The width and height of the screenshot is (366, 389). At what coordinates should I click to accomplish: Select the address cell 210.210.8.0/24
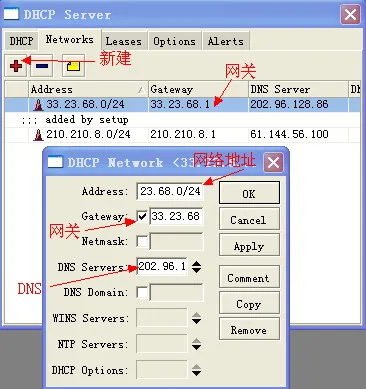(x=88, y=134)
